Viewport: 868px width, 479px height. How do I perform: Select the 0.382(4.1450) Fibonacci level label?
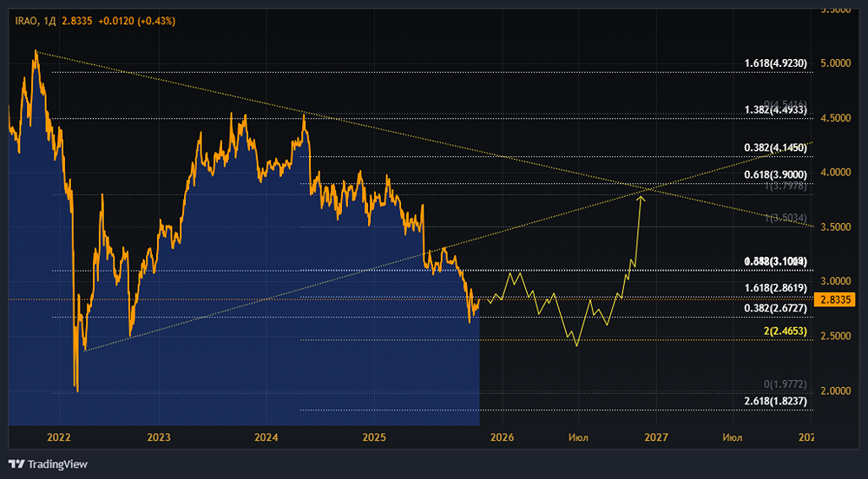(x=776, y=148)
